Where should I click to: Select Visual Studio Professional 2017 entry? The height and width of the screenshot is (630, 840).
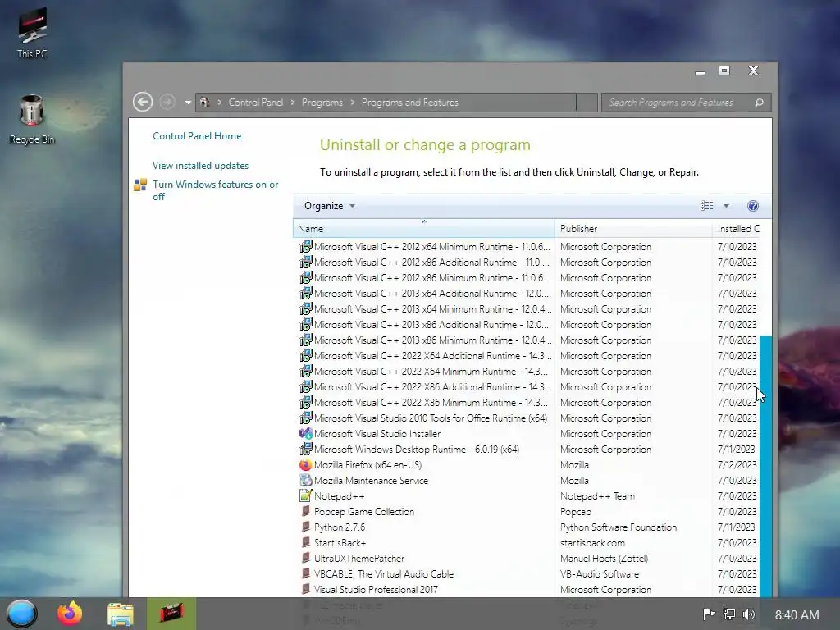[x=376, y=589]
